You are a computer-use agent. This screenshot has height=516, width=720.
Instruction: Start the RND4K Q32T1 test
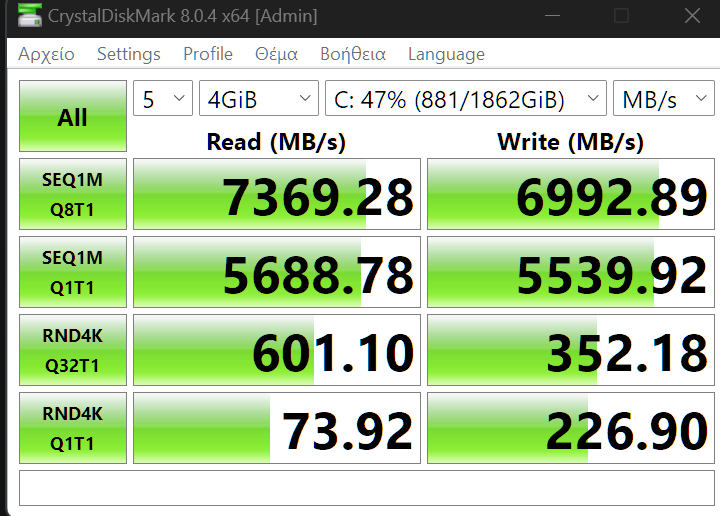pos(73,350)
